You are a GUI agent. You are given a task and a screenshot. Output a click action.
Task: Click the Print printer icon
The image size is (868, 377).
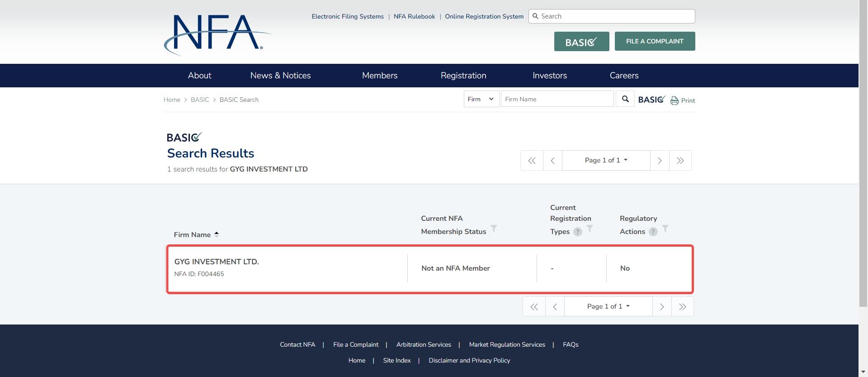coord(675,100)
